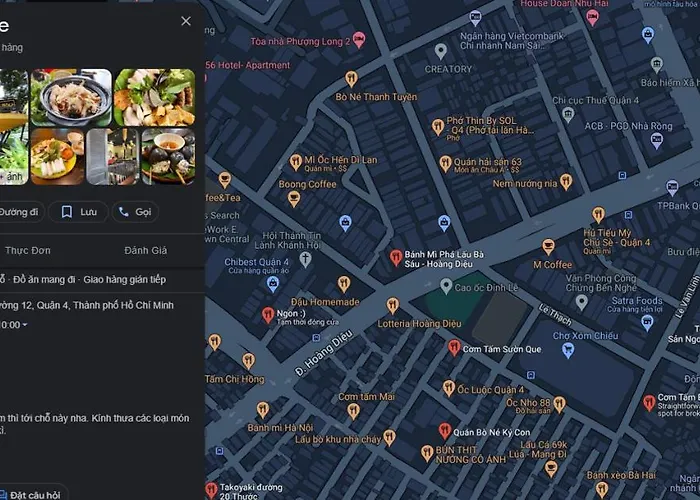
Task: Open the restaurant interior photo thumbnail
Action: [x=112, y=156]
